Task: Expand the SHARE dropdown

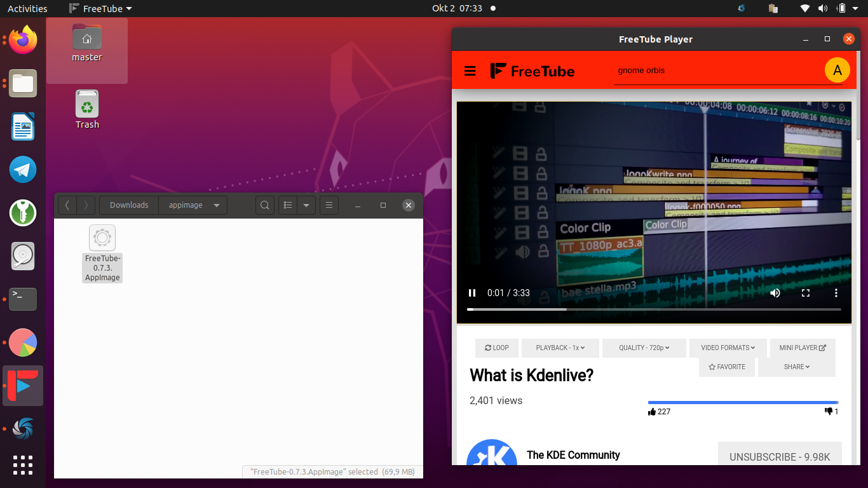Action: [797, 367]
